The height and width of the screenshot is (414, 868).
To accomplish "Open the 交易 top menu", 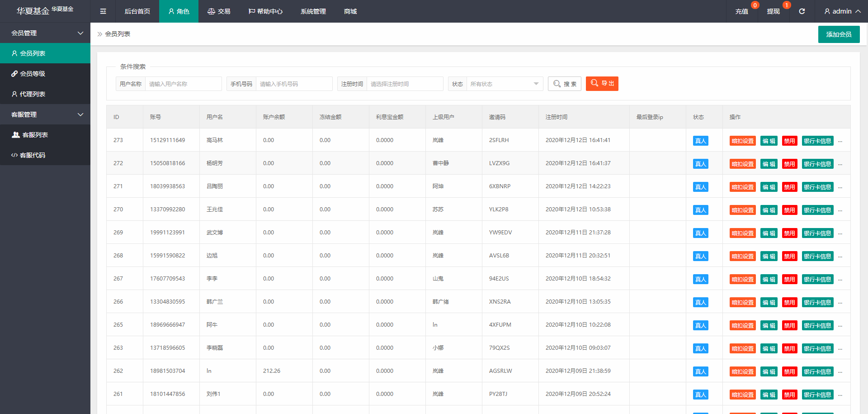I will click(219, 11).
